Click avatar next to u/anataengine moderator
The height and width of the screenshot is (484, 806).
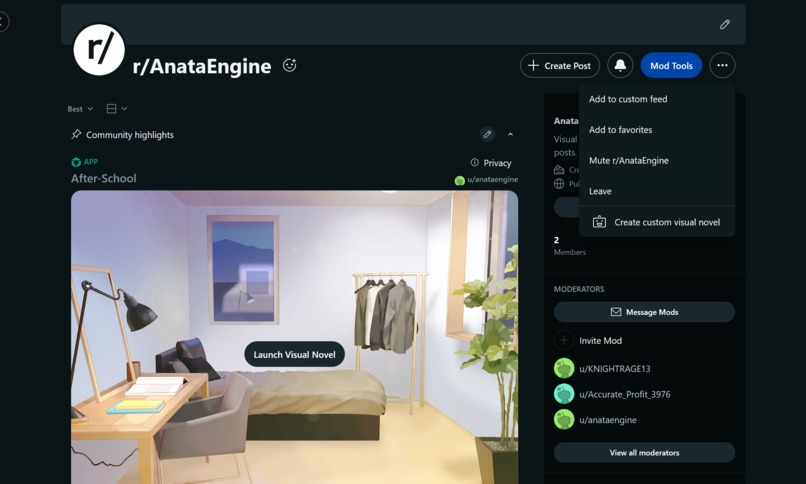coord(564,419)
